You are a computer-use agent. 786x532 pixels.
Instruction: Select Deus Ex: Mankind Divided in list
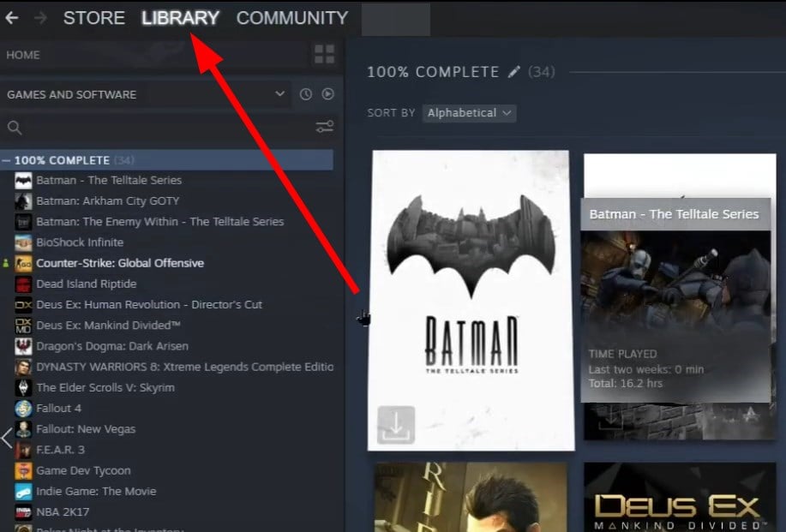pos(108,326)
